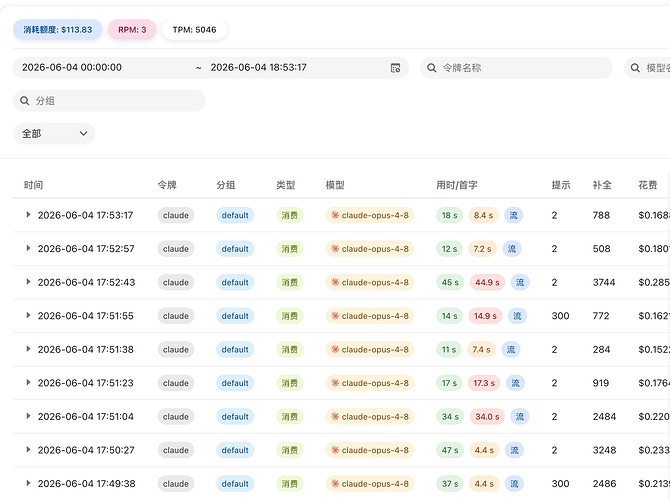The height and width of the screenshot is (500, 670).
Task: Click the 7.2 s first-token tag
Action: click(482, 249)
